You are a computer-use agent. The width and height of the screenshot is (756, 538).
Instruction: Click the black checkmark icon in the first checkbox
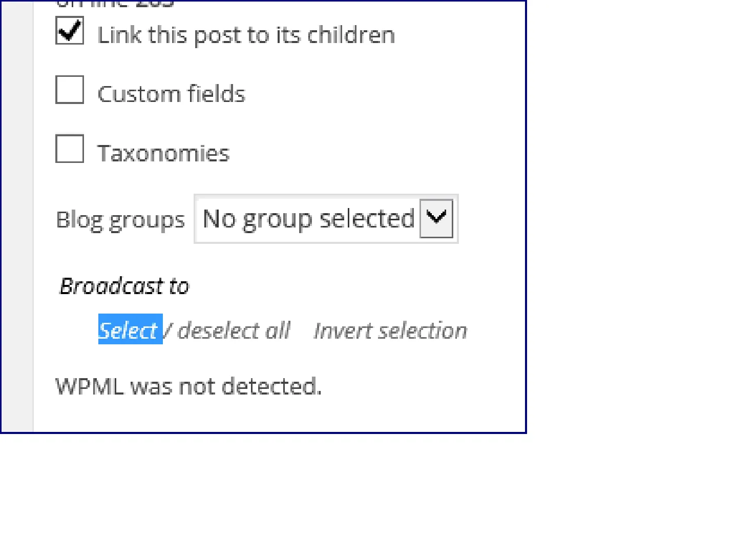pos(70,29)
